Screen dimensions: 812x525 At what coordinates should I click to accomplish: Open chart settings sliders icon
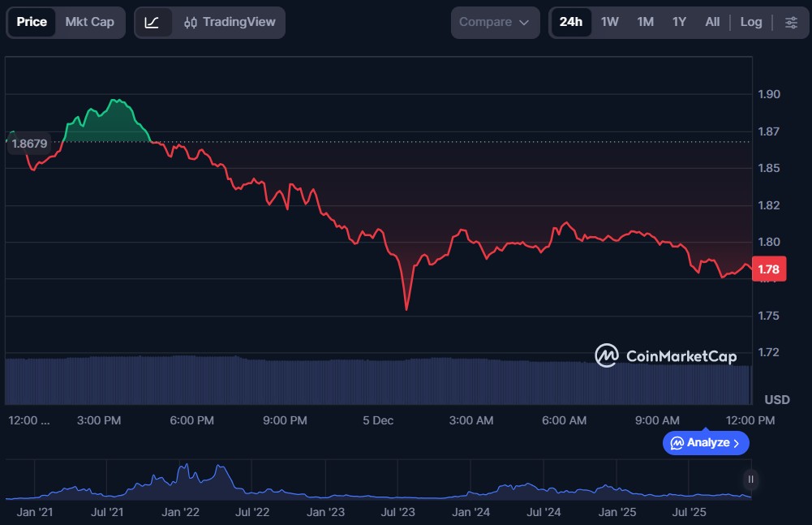(x=791, y=22)
